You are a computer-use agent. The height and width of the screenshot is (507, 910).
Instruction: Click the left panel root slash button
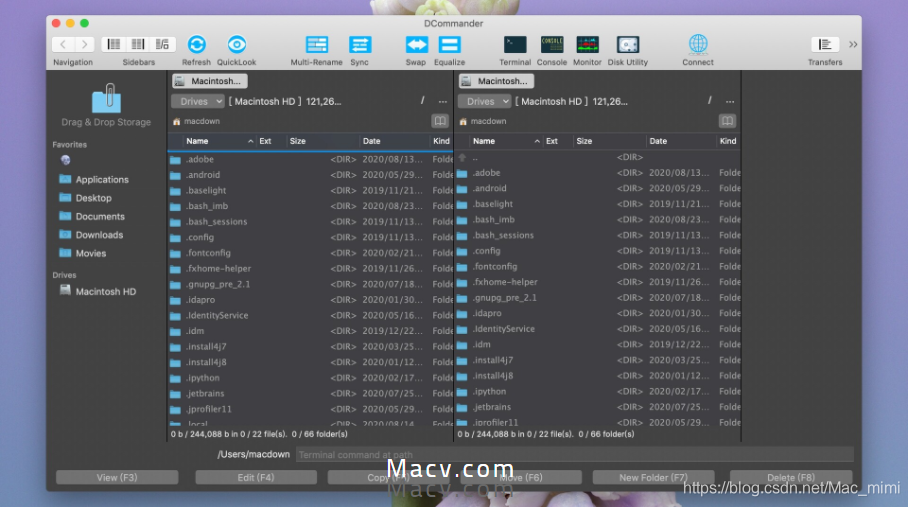point(422,101)
